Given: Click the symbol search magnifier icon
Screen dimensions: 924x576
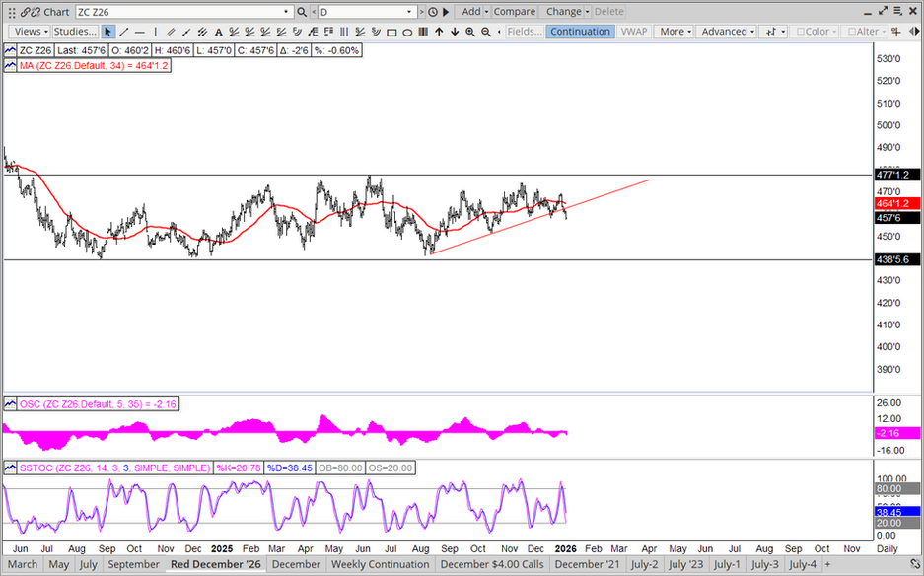Looking at the screenshot, I should [302, 12].
